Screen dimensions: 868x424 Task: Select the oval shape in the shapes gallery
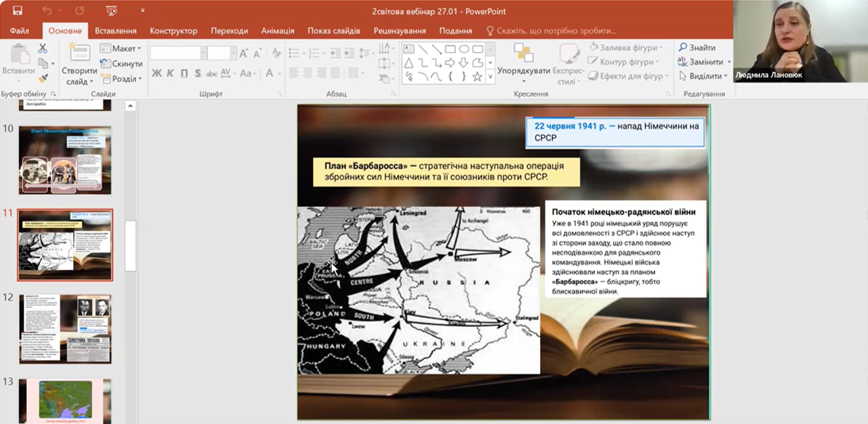pyautogui.click(x=464, y=49)
